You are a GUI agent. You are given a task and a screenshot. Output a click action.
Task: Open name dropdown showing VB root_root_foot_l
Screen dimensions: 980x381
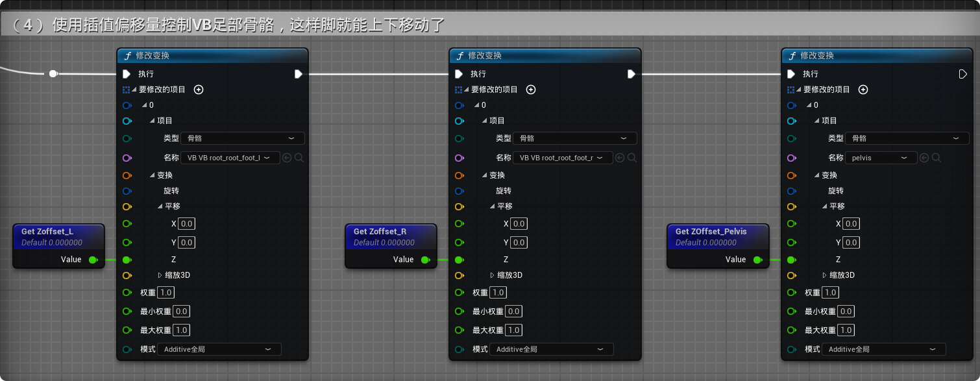(230, 158)
